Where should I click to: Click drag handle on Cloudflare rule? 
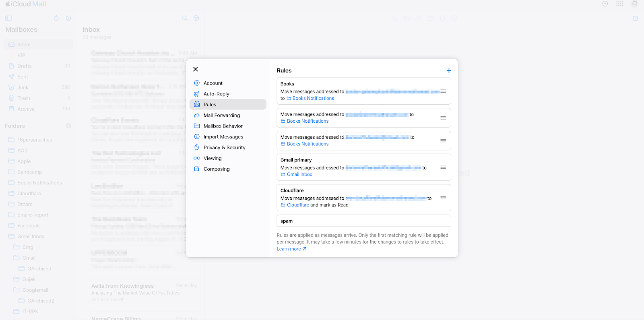click(x=443, y=198)
